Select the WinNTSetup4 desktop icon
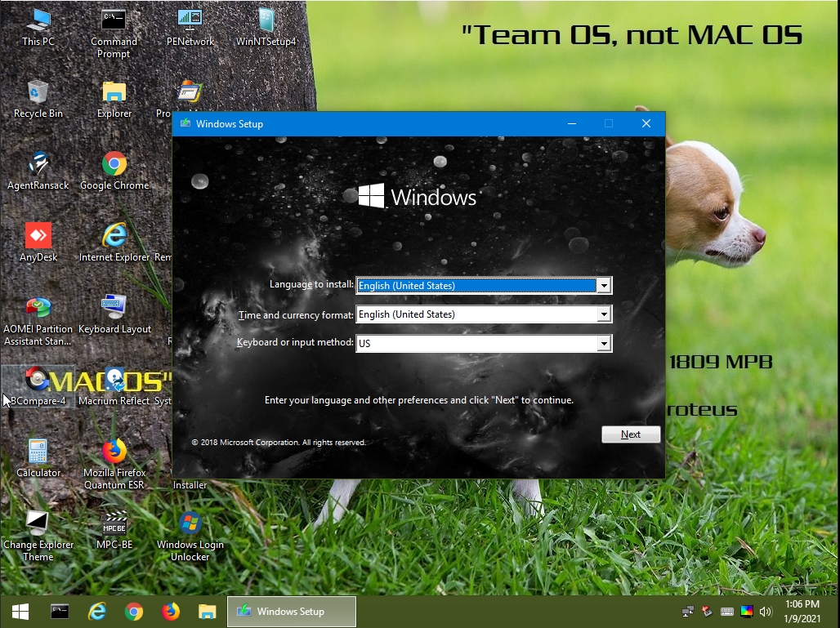 (266, 27)
